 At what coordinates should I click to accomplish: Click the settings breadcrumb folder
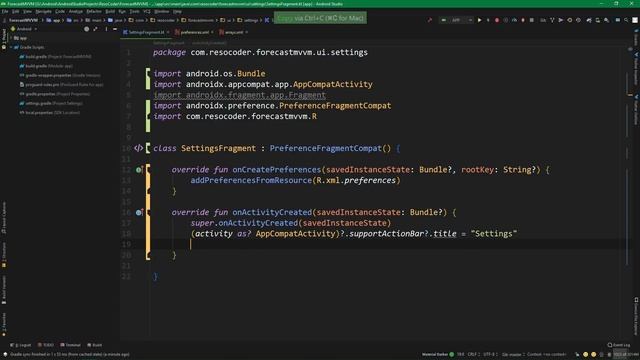coord(248,20)
